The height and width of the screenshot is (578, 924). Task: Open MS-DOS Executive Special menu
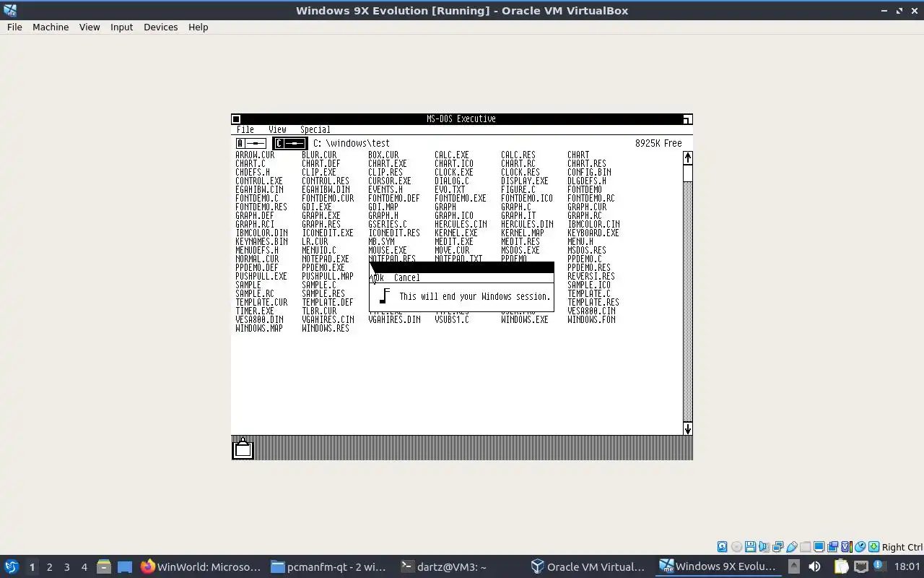[x=315, y=130]
